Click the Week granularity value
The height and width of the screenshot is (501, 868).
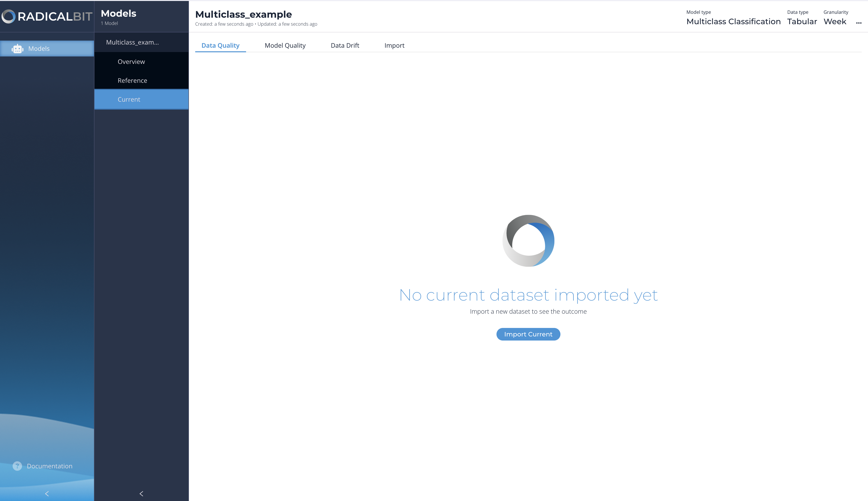click(x=835, y=21)
